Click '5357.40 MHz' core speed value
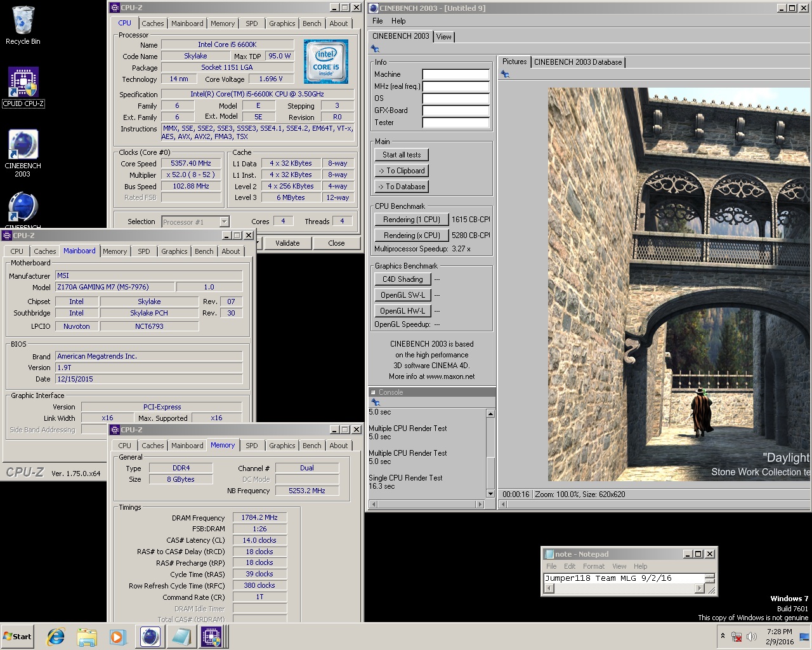The width and height of the screenshot is (812, 650). [191, 163]
